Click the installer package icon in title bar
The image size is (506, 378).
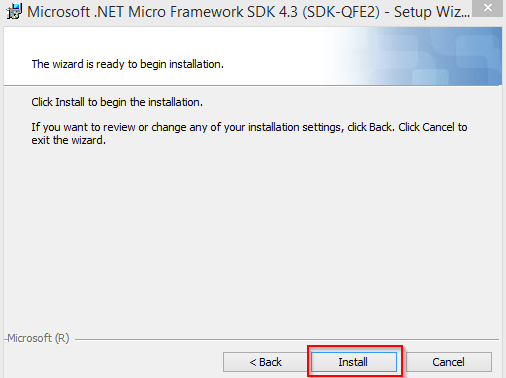tap(14, 12)
